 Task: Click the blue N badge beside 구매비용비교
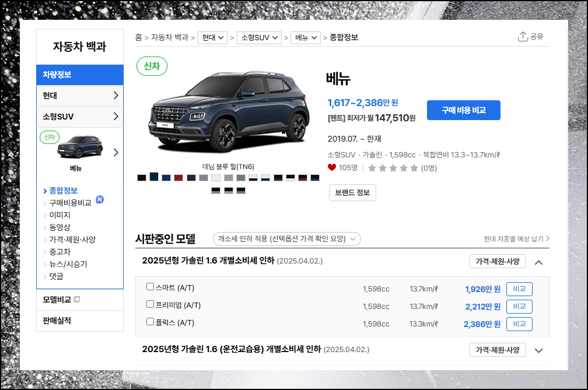point(99,199)
